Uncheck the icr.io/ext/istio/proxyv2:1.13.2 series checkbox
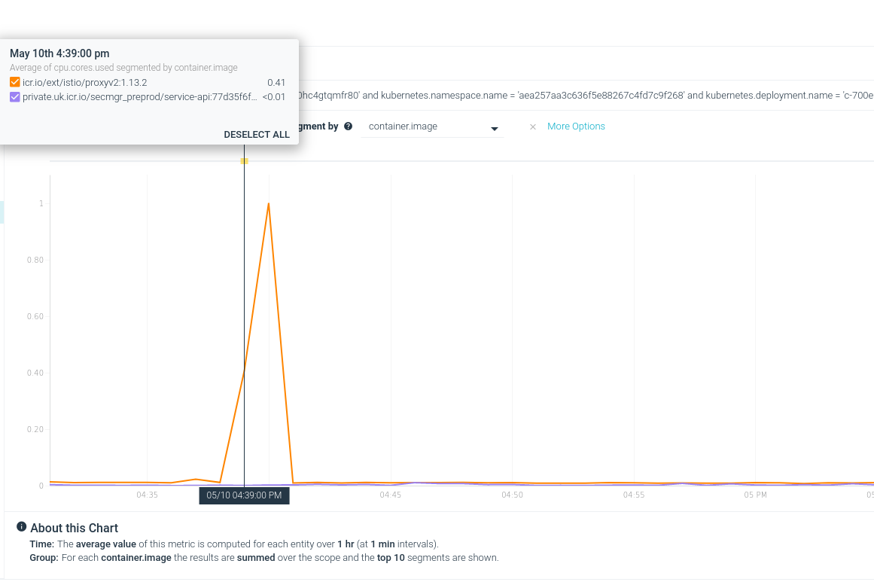Screen dimensions: 874x588 [x=14, y=82]
